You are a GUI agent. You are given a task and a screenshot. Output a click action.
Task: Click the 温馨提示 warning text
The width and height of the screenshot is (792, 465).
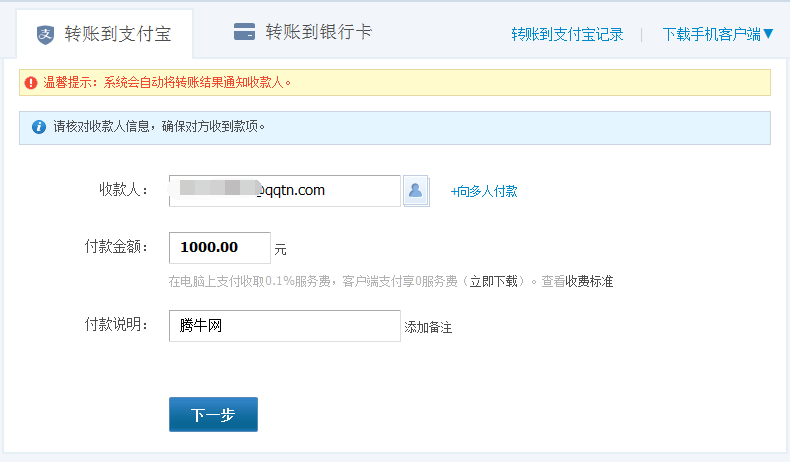[x=167, y=83]
